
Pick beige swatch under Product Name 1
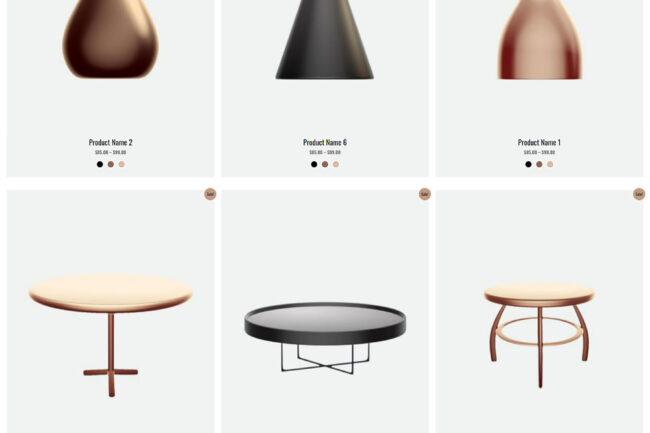tap(550, 164)
